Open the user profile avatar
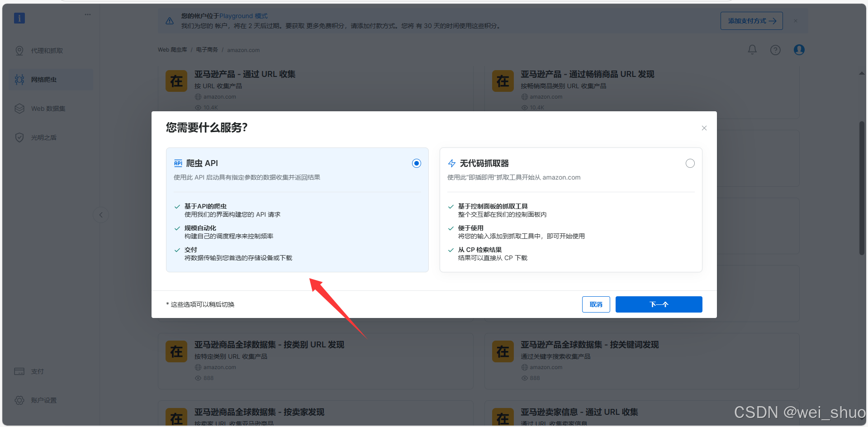The height and width of the screenshot is (427, 868). tap(799, 50)
